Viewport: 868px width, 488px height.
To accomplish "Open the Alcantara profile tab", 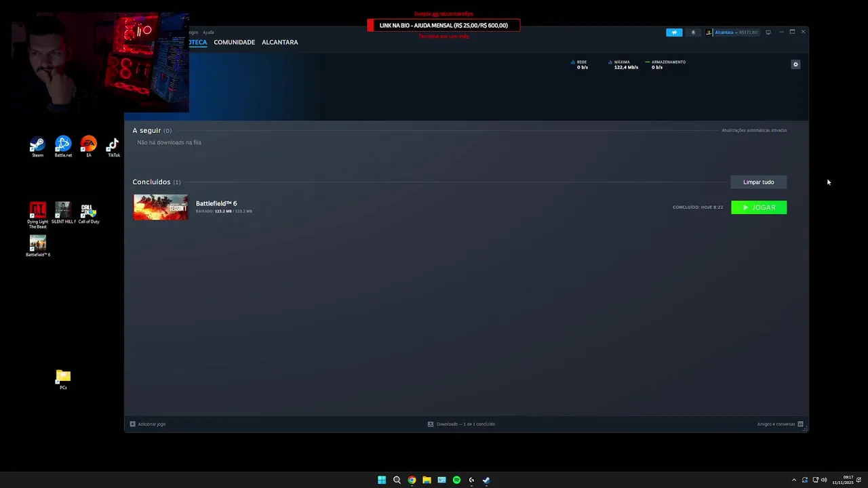I will coord(280,42).
